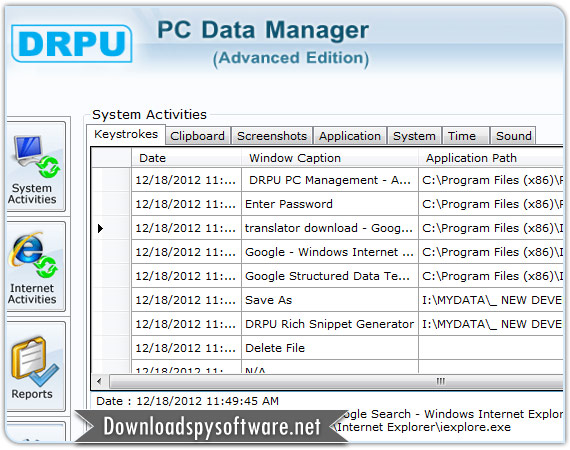Switch to the Keystrokes tab
Image resolution: width=570 pixels, height=450 pixels.
coord(126,134)
